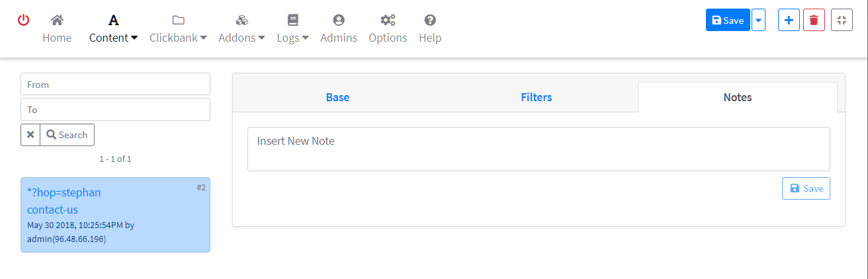This screenshot has height=279, width=868.
Task: Open the Admins section
Action: (339, 29)
